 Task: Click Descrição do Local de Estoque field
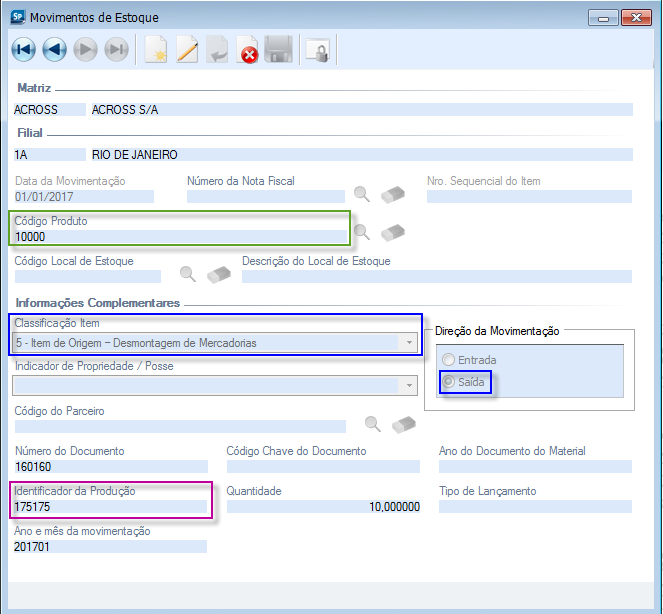pos(437,277)
